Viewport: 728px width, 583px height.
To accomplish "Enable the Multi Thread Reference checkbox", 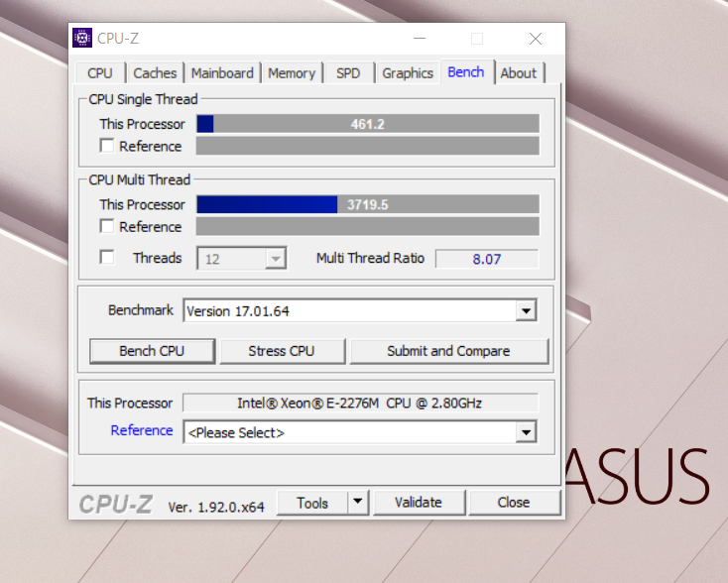I will pyautogui.click(x=107, y=227).
